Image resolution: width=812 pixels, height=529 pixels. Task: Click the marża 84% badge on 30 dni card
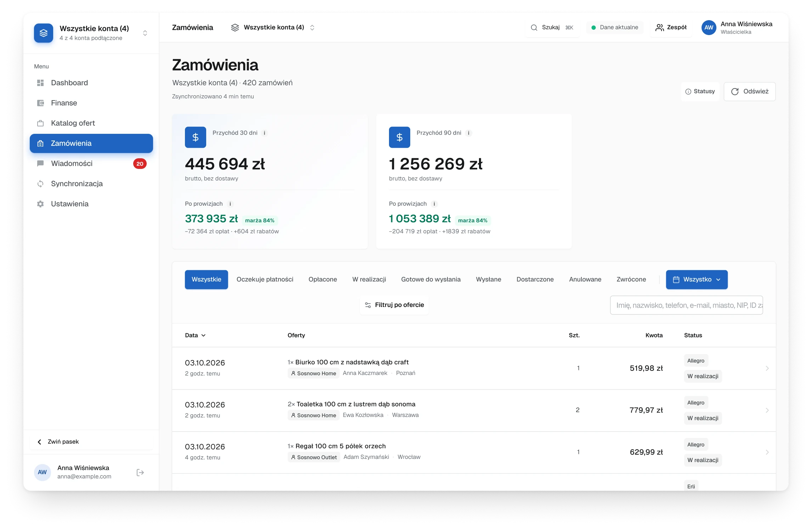click(x=260, y=221)
